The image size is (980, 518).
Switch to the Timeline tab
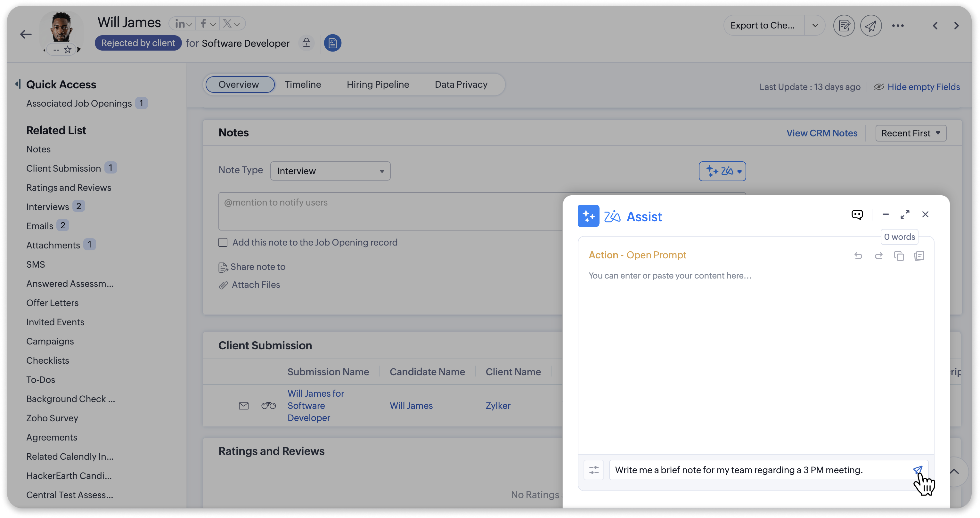point(302,85)
